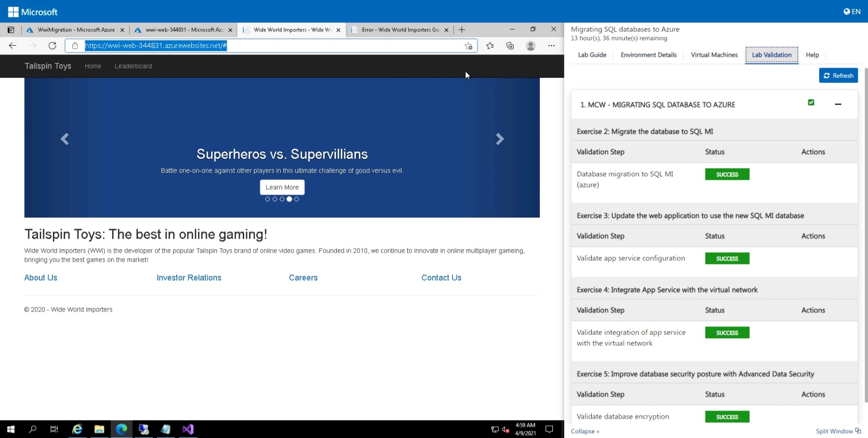Click the browser address bar URL
Screen dimensions: 868x438
click(155, 46)
